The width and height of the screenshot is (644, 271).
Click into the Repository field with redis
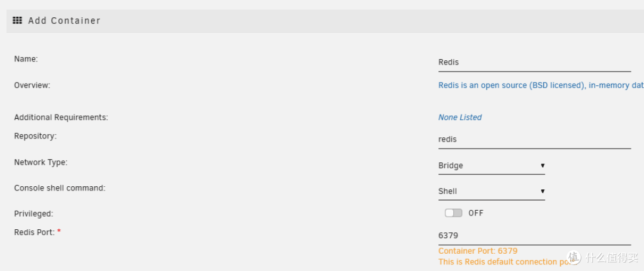coord(534,139)
